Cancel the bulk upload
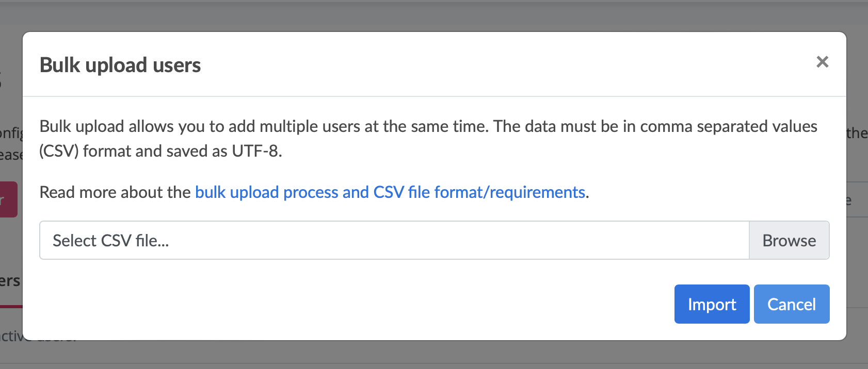This screenshot has height=369, width=868. point(791,304)
